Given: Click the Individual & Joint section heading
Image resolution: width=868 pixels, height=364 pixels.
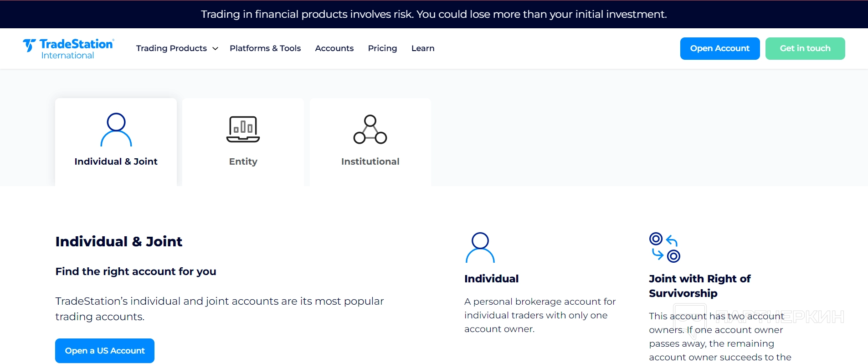Looking at the screenshot, I should tap(119, 241).
